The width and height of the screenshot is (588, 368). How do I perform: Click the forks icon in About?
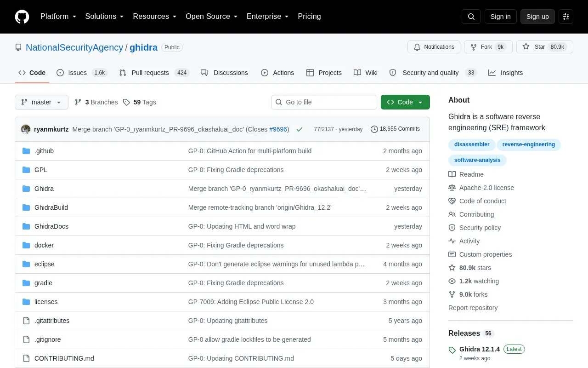452,294
